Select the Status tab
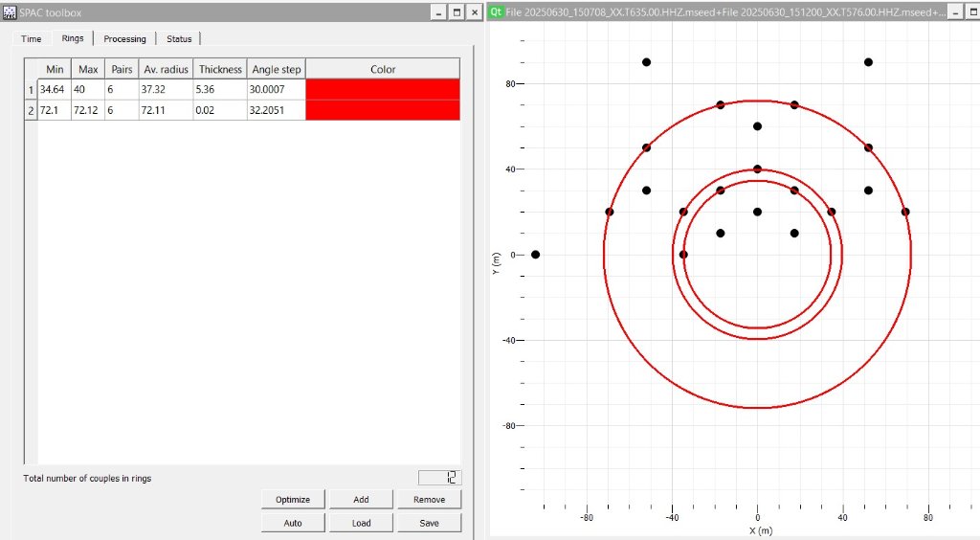The width and height of the screenshot is (980, 540). (179, 39)
